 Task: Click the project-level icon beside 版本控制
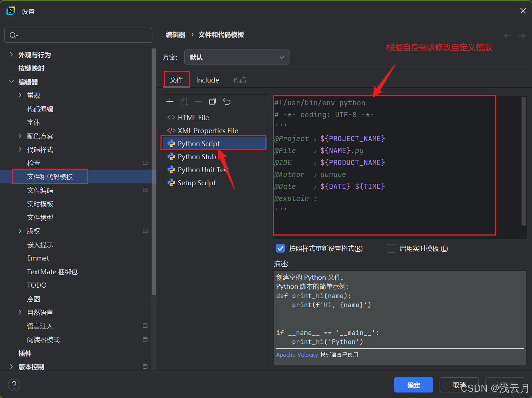click(145, 367)
